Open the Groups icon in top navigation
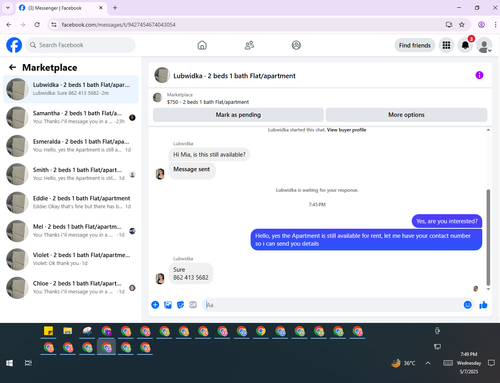The image size is (500, 383). click(x=296, y=45)
